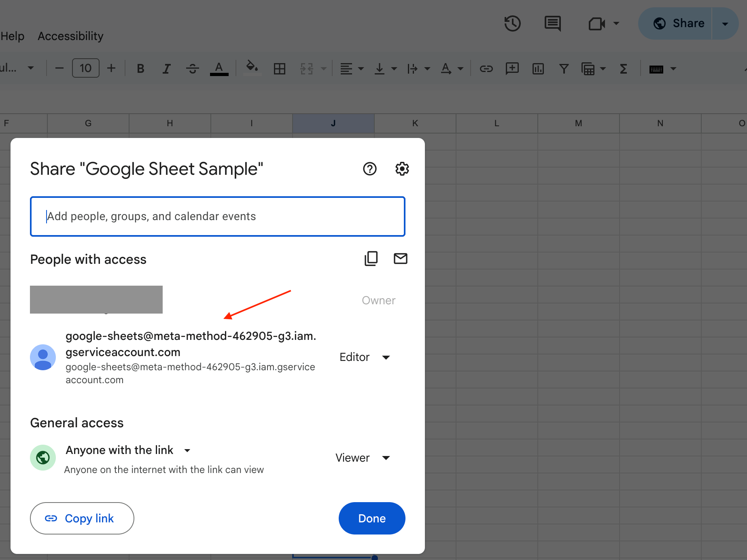Select column K header
The height and width of the screenshot is (560, 747).
click(x=415, y=123)
